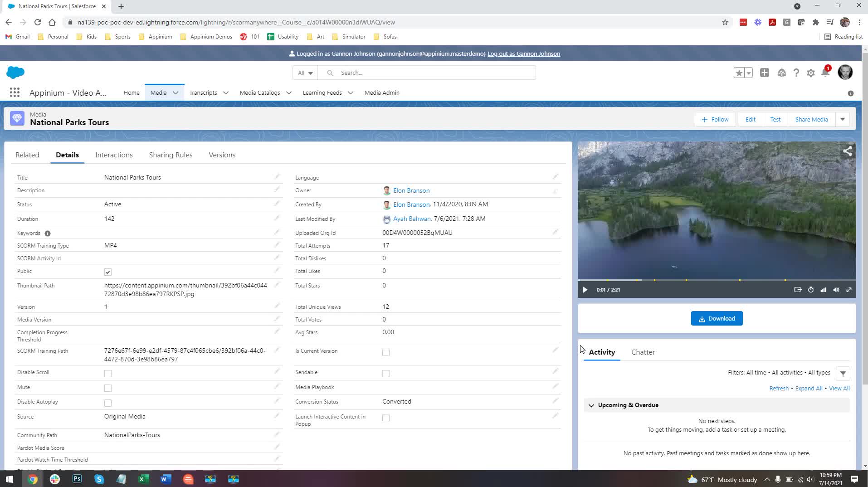
Task: Open Excel from the taskbar
Action: [x=144, y=479]
